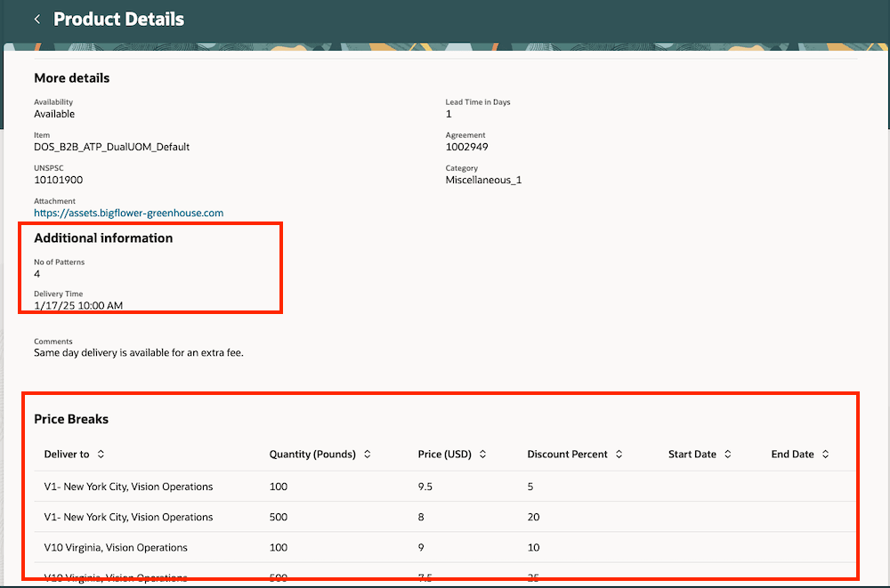Sort by Start Date using its arrows
Viewport: 890px width, 588px height.
tap(727, 455)
